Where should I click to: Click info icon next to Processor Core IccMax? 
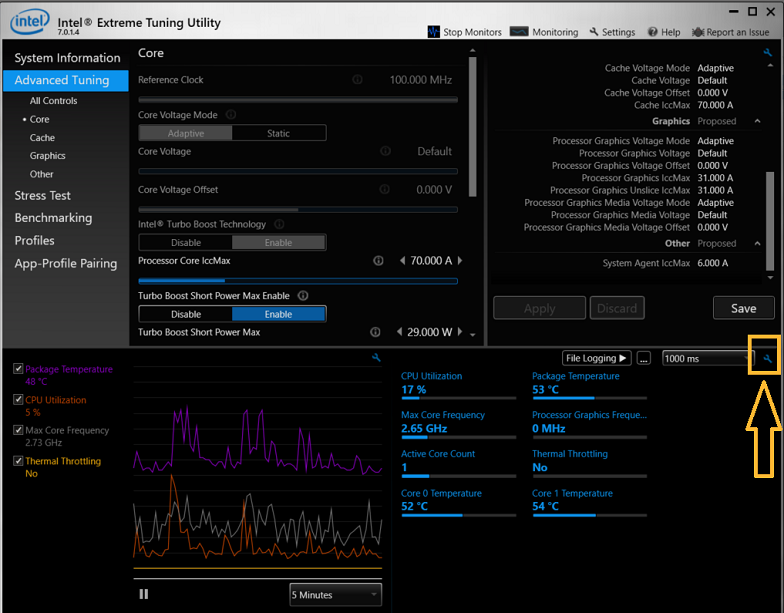[x=378, y=261]
